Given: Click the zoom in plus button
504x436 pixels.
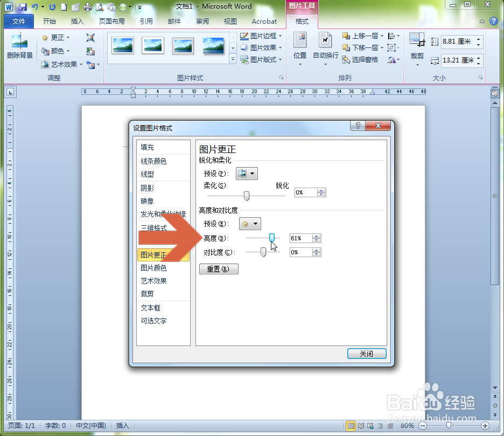Looking at the screenshot, I should [485, 426].
